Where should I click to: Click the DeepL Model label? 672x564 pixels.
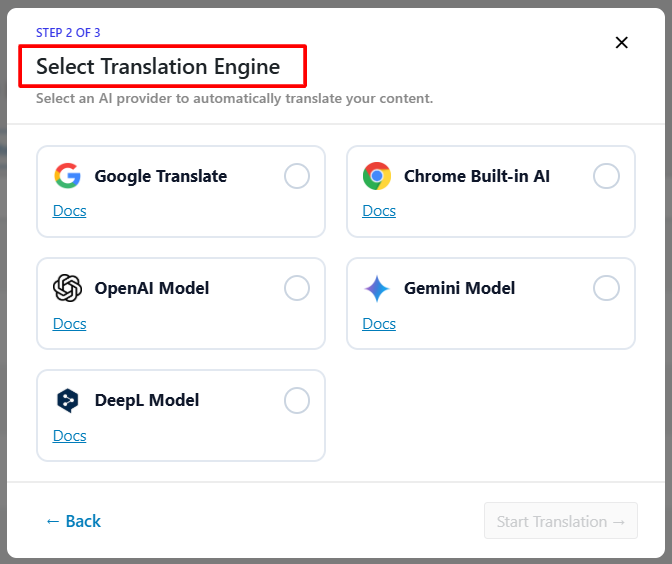tap(147, 400)
